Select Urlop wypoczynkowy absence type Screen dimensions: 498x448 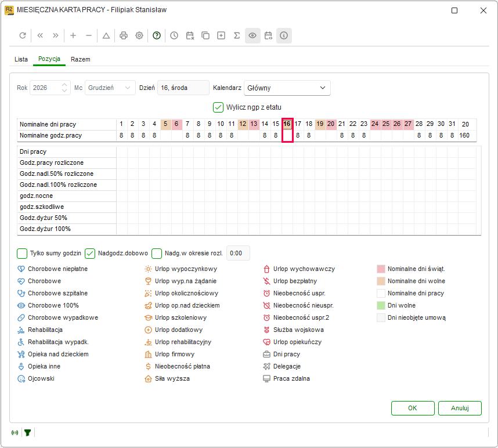(181, 269)
